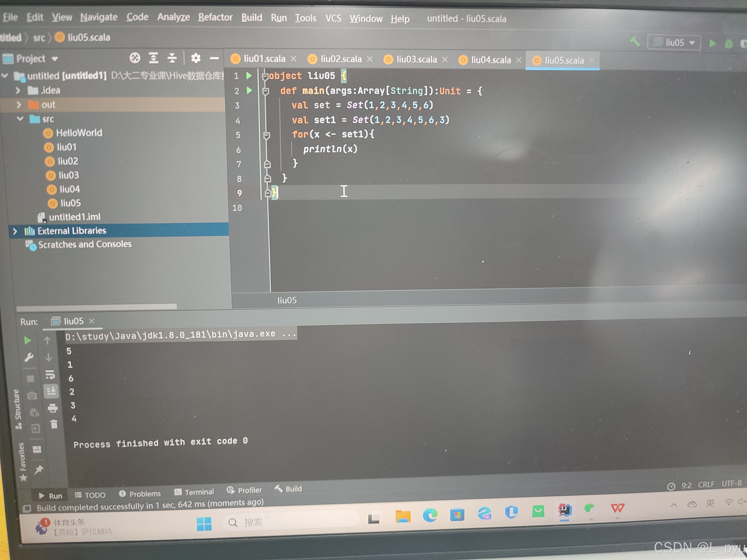This screenshot has width=747, height=560.
Task: Switch to the liu03.scala editor tab
Action: point(416,60)
